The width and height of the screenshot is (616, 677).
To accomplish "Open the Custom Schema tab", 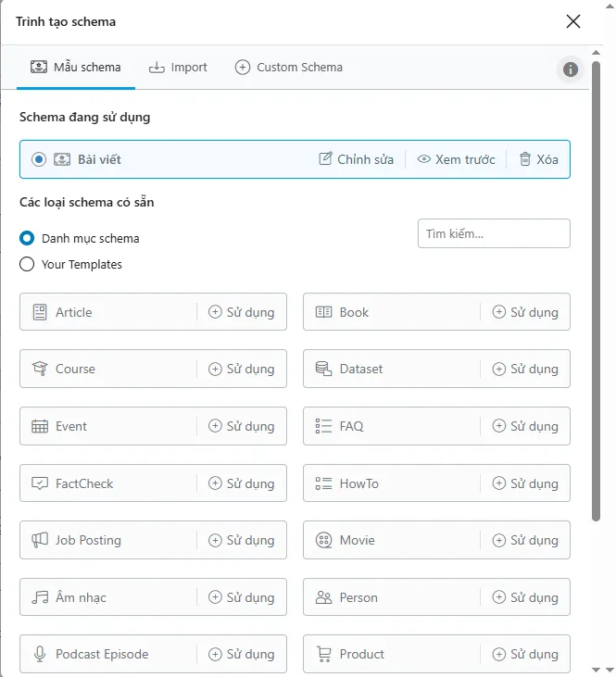I will point(289,68).
